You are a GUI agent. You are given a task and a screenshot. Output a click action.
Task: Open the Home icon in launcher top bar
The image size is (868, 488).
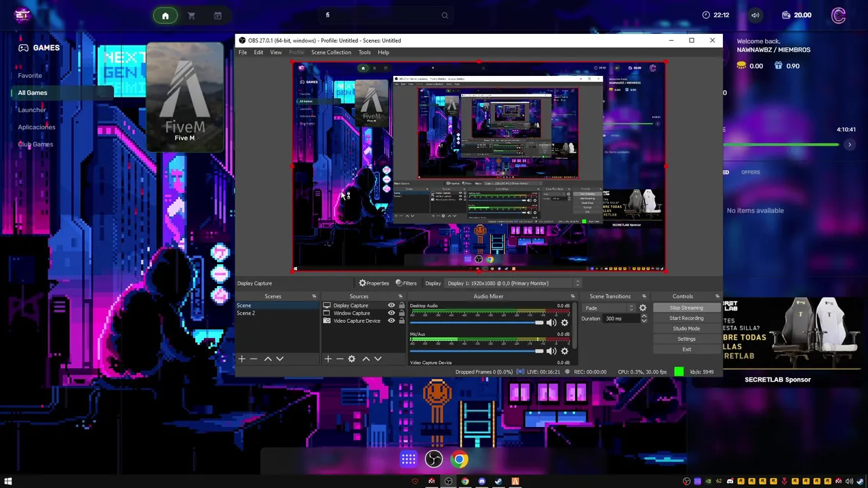point(165,16)
